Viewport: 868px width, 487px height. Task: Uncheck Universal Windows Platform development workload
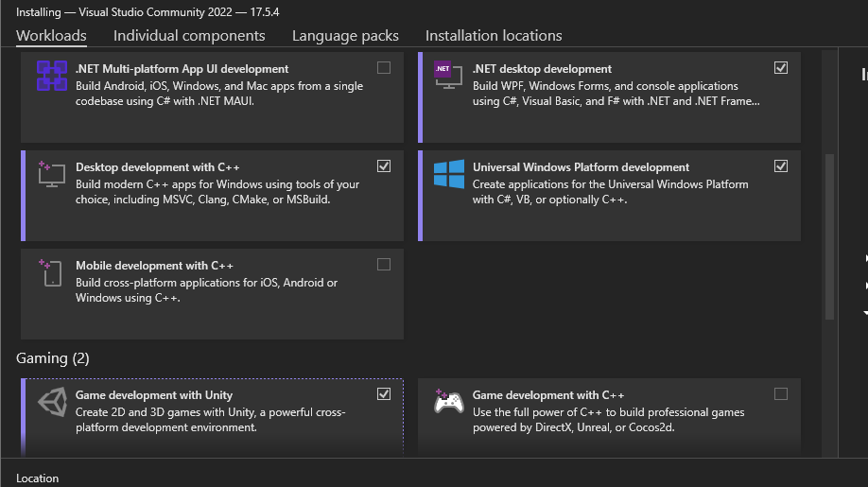point(780,166)
